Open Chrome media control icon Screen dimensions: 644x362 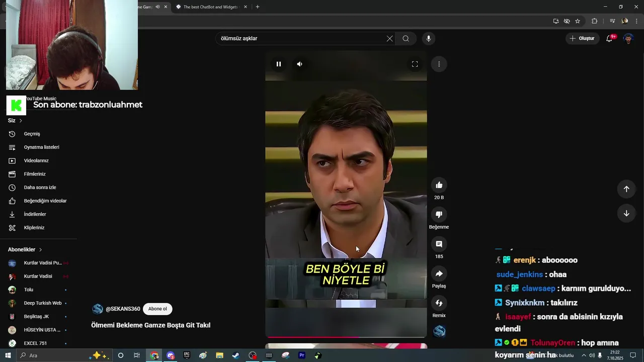click(x=612, y=21)
